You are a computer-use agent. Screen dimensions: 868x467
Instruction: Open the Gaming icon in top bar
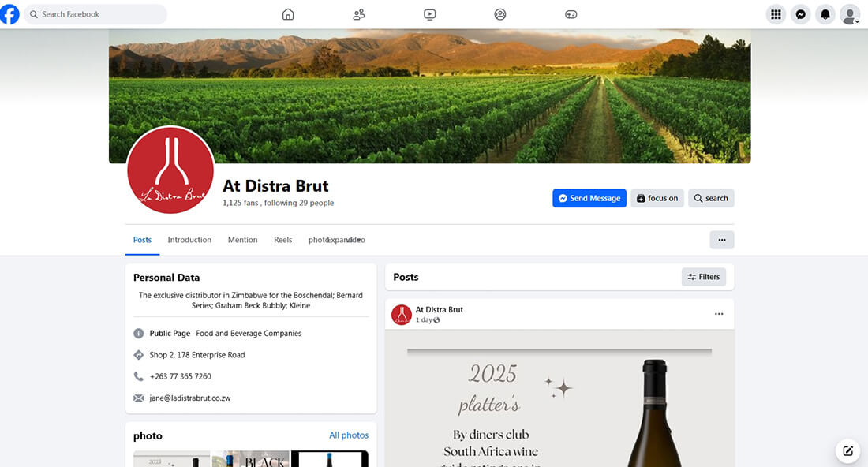pos(571,13)
